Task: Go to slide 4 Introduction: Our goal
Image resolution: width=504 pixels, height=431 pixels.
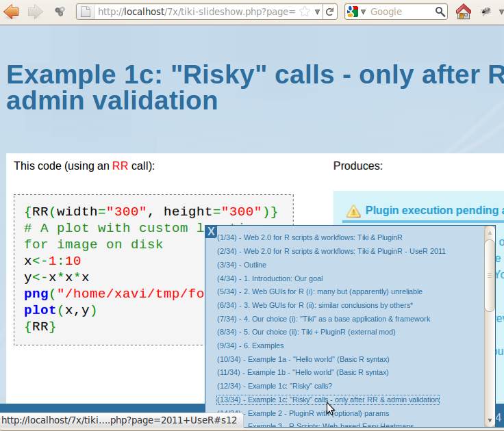Action: point(270,278)
